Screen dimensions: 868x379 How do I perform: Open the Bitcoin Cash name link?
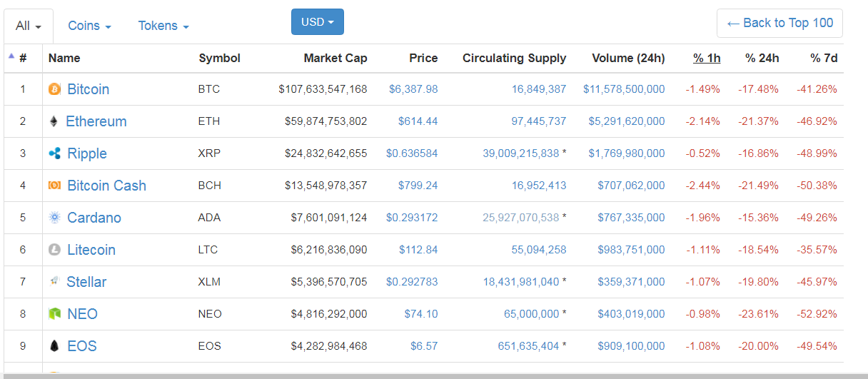click(106, 186)
